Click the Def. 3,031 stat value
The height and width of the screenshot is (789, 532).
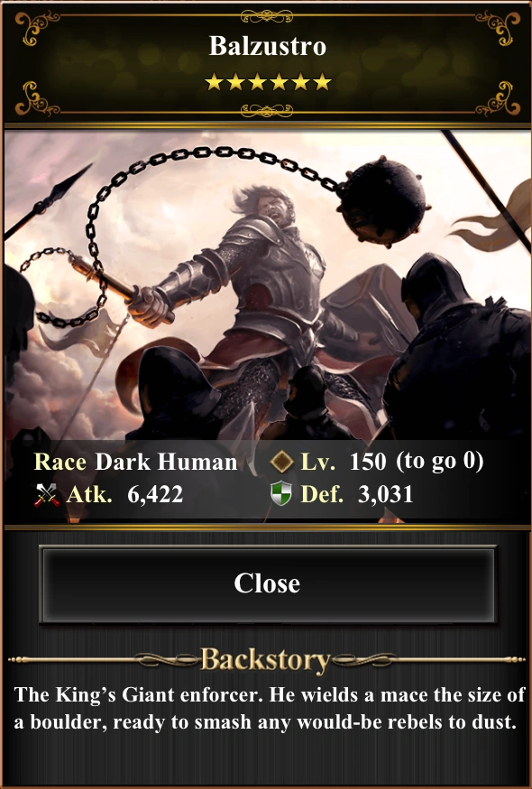tap(357, 494)
